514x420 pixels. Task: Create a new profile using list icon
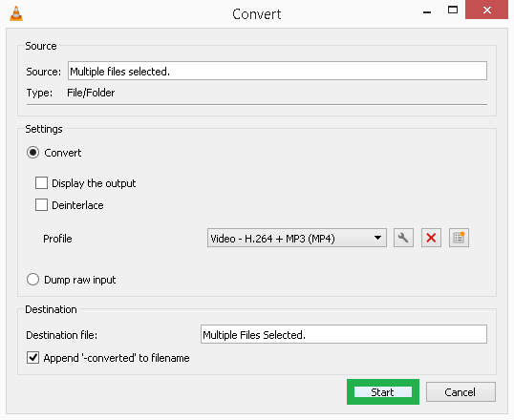point(459,238)
